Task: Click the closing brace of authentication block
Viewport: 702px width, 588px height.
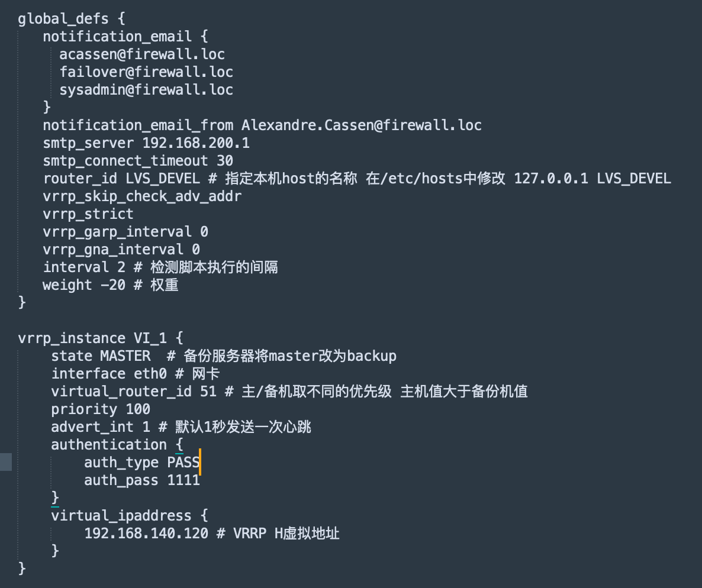Action: click(55, 497)
